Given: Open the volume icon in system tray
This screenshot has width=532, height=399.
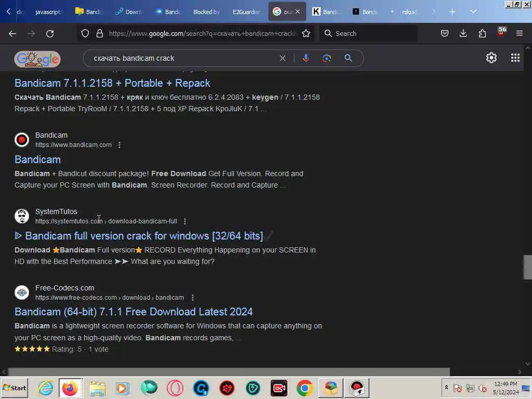Looking at the screenshot, I should tap(482, 388).
